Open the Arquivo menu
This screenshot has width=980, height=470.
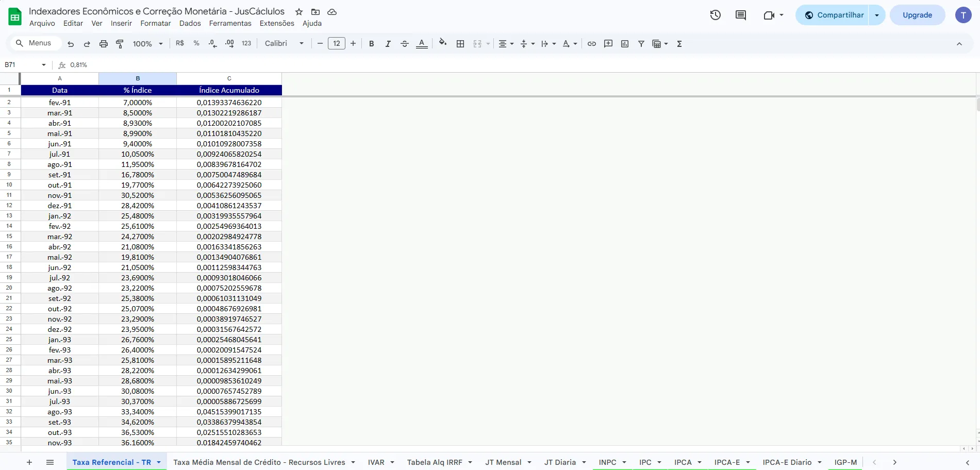pos(42,23)
